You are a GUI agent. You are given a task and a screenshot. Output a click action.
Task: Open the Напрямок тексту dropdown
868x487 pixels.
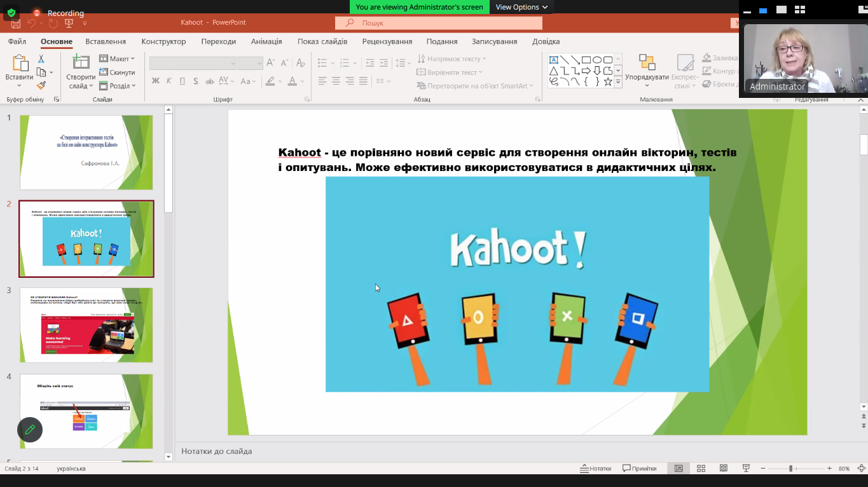coord(451,58)
